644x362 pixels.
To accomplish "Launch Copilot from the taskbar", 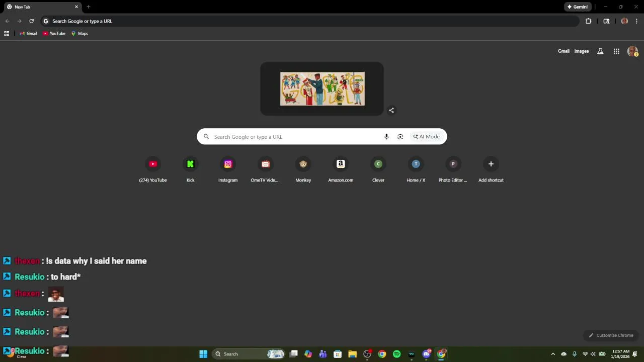I will pos(308,354).
